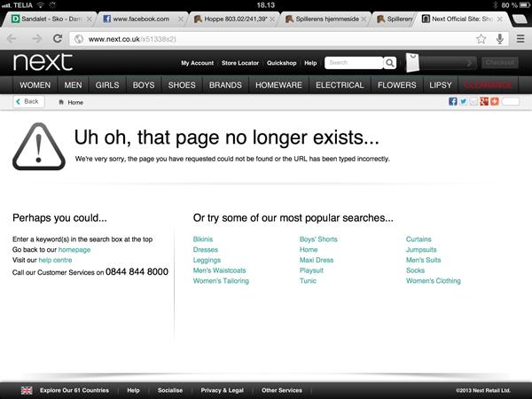Image resolution: width=532 pixels, height=399 pixels.
Task: Open the WOMEN category menu
Action: pyautogui.click(x=35, y=85)
